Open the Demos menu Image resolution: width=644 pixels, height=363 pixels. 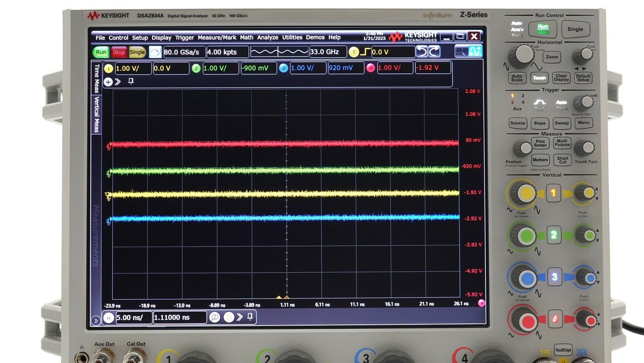click(x=315, y=37)
